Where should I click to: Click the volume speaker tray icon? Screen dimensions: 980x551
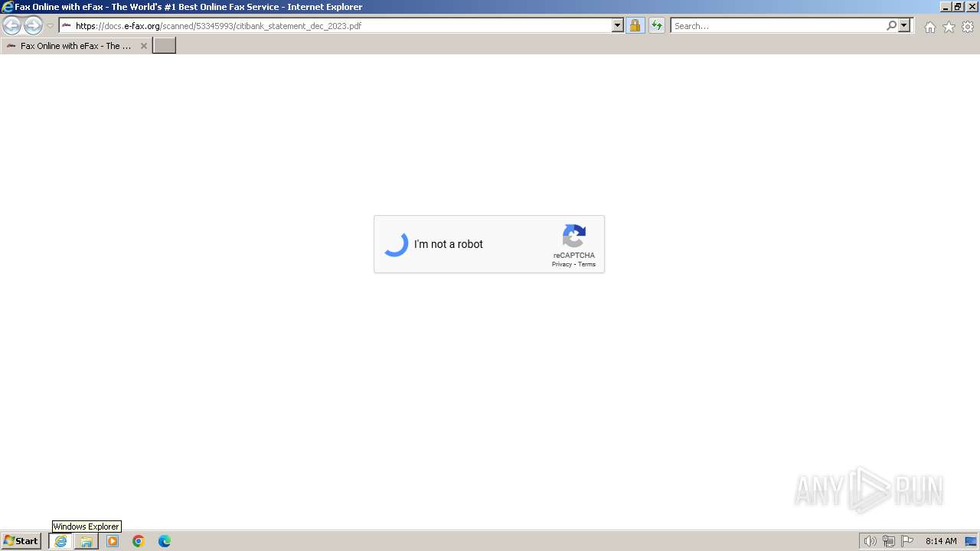870,541
